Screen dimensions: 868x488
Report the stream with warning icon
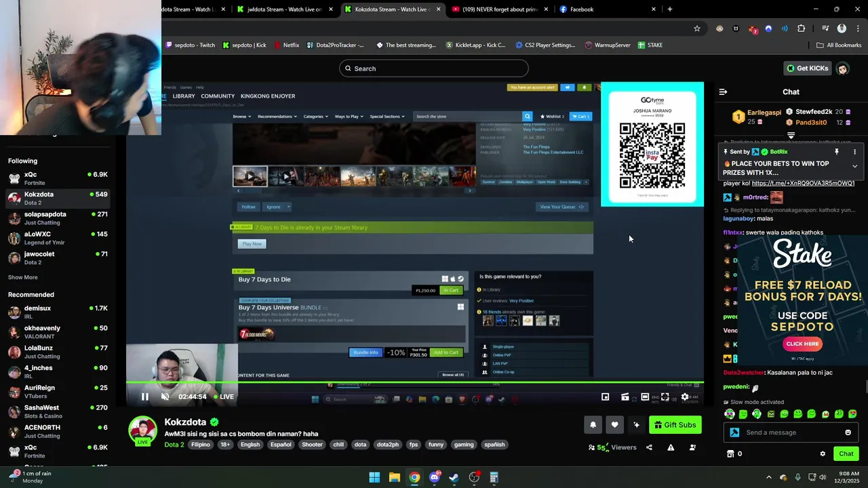point(671,447)
